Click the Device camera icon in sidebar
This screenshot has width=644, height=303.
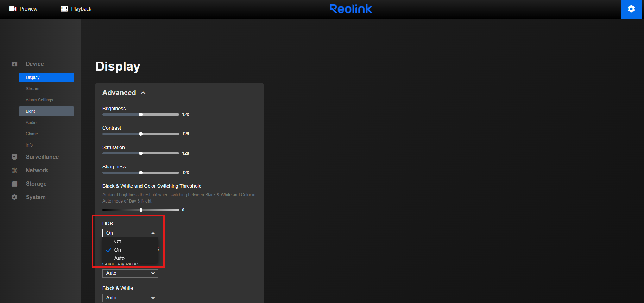(14, 64)
